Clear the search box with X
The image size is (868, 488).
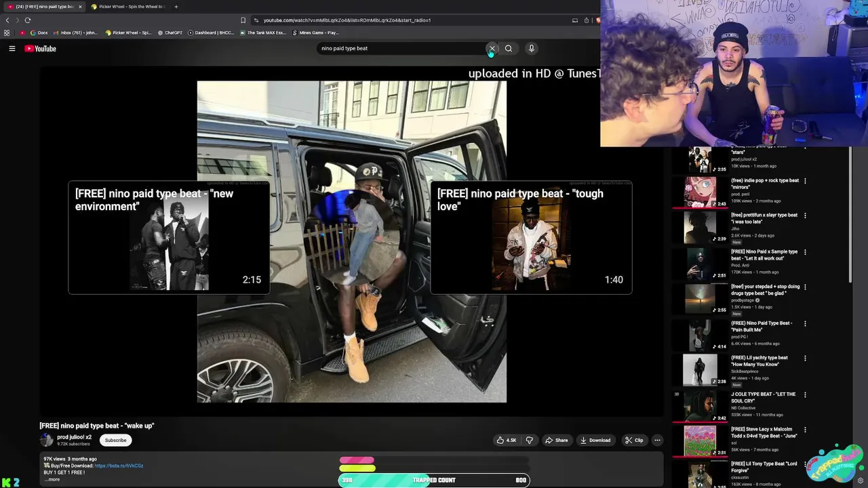pyautogui.click(x=492, y=49)
